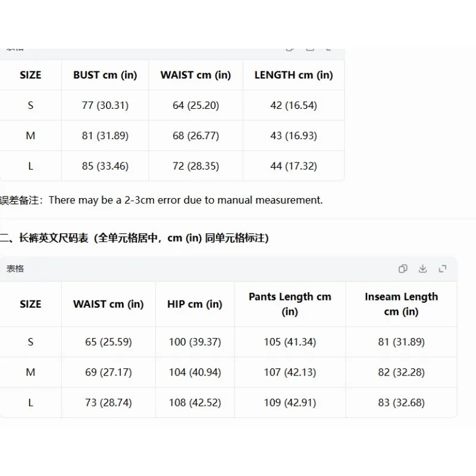476x476 pixels.
Task: Select the pants length 109 (42.91)
Action: [x=290, y=403]
